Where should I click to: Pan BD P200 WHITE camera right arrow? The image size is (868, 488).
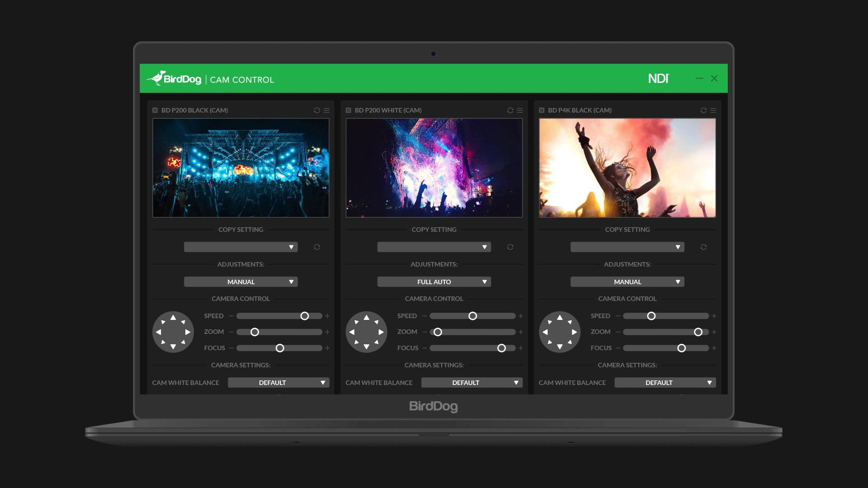[x=381, y=332]
